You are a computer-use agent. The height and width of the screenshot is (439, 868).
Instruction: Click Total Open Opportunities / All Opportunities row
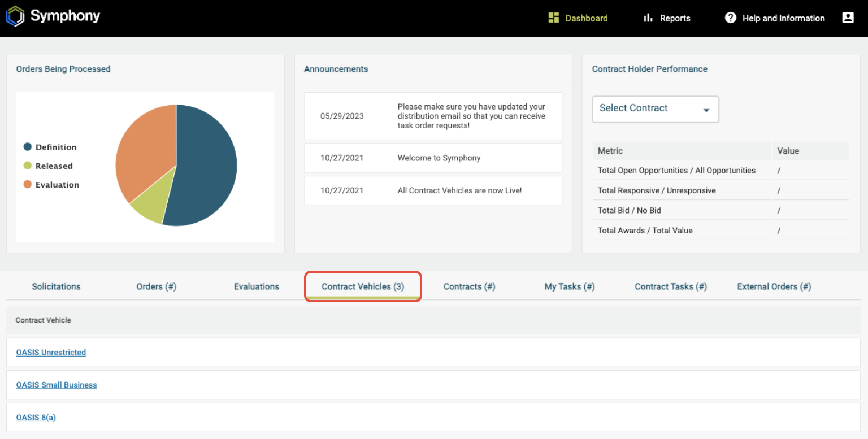pyautogui.click(x=721, y=170)
